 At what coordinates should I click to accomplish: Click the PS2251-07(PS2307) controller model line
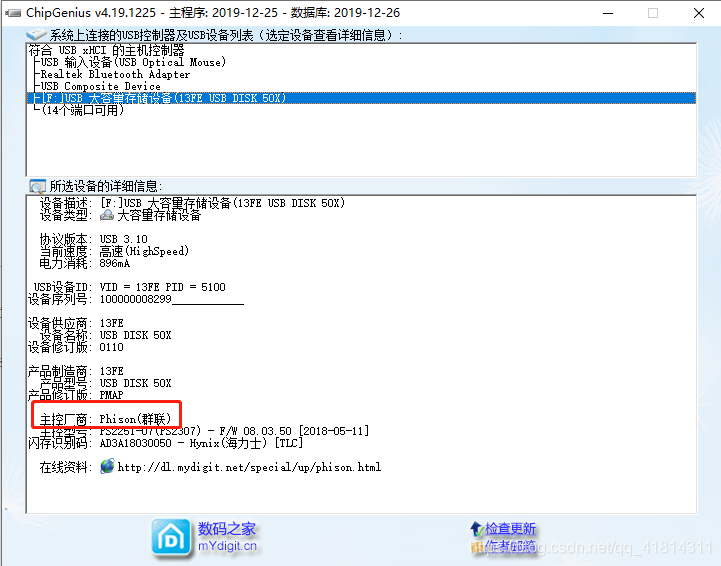[x=204, y=431]
